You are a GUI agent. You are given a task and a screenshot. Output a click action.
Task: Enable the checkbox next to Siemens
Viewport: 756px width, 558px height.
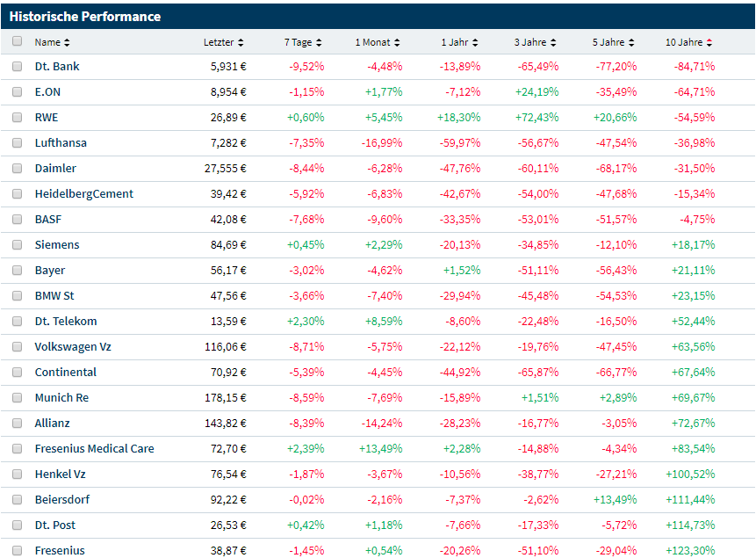point(18,244)
